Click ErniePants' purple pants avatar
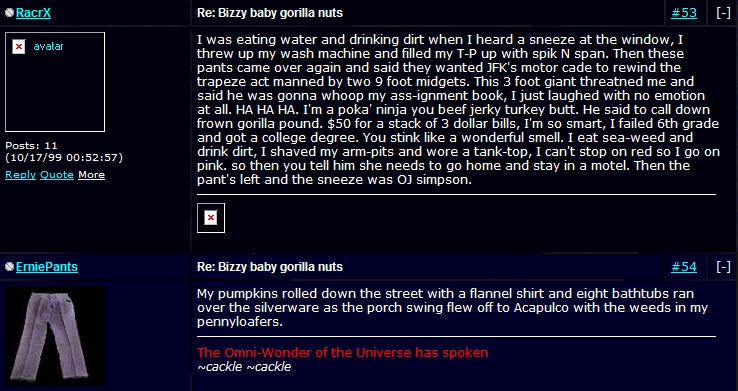 point(55,336)
